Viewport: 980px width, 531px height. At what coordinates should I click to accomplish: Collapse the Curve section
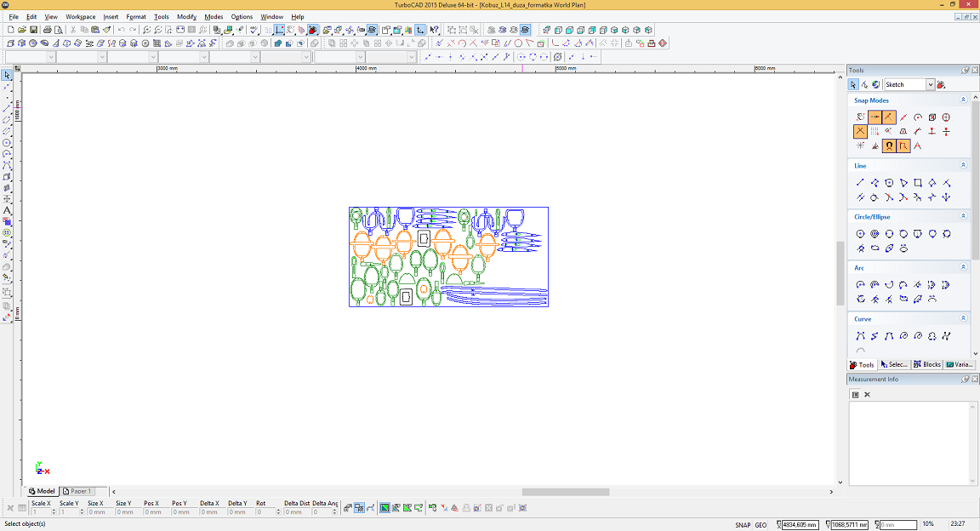pyautogui.click(x=963, y=317)
